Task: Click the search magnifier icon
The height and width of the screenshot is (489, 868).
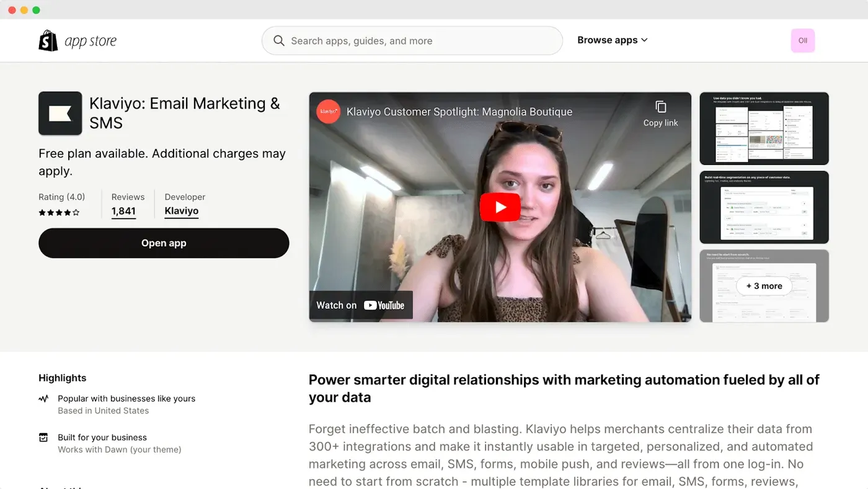Action: [x=280, y=41]
